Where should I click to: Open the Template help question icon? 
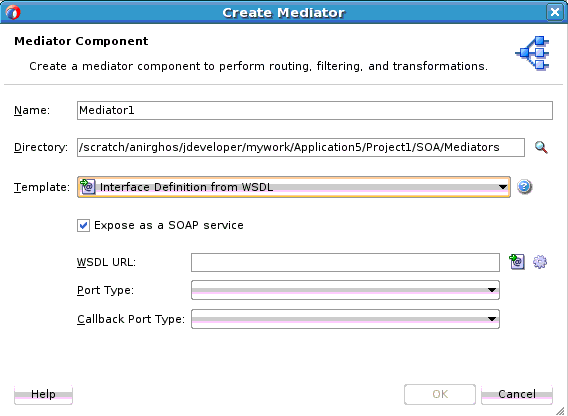[x=524, y=187]
